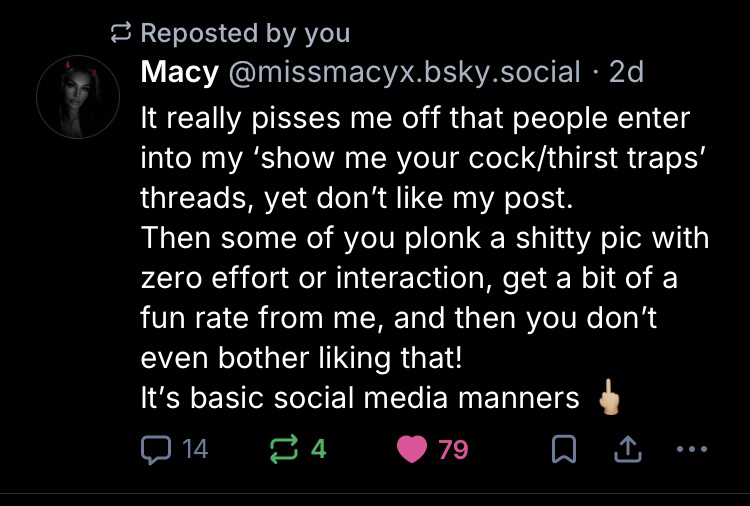The image size is (750, 506).
Task: Click the repost count 4
Action: tap(318, 450)
